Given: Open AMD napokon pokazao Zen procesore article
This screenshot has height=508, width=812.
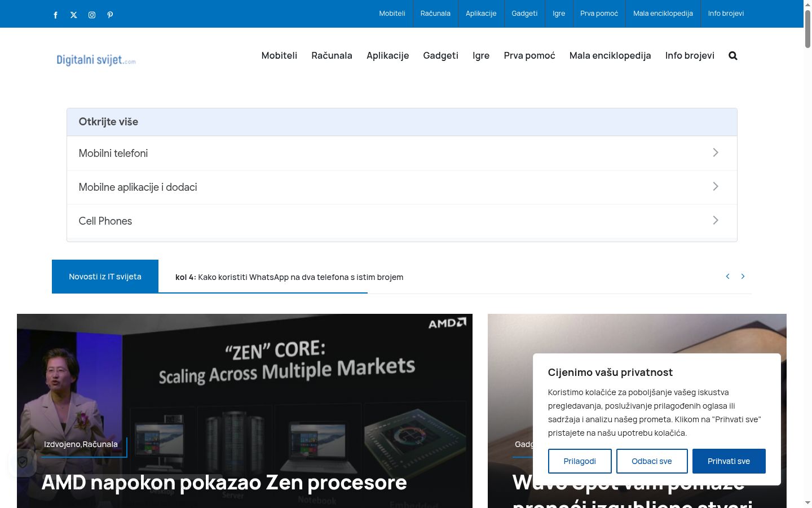Looking at the screenshot, I should (224, 483).
